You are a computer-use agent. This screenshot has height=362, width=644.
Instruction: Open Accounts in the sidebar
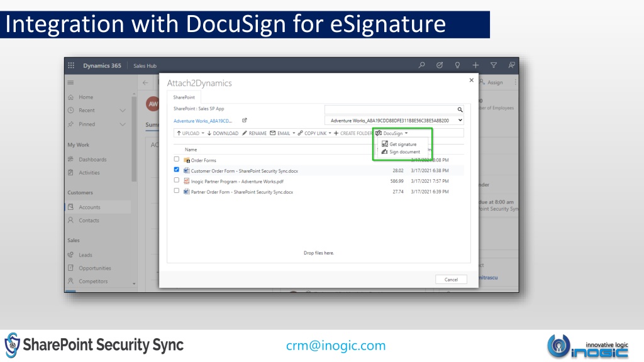[89, 207]
